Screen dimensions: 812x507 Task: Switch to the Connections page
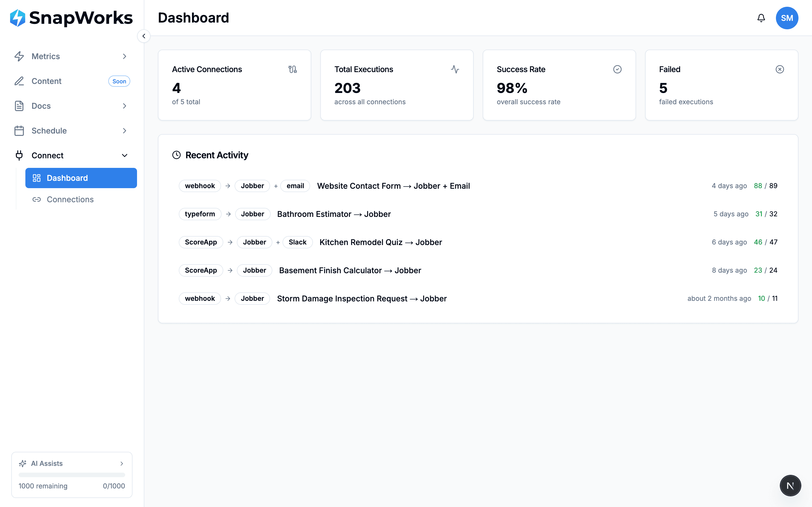(x=70, y=199)
